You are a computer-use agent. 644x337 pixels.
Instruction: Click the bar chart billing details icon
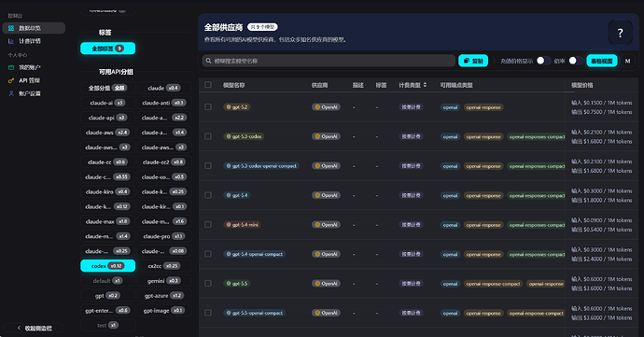point(11,41)
